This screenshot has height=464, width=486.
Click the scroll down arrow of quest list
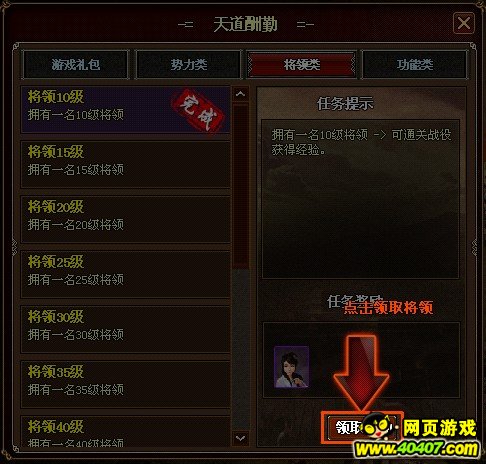tap(240, 438)
